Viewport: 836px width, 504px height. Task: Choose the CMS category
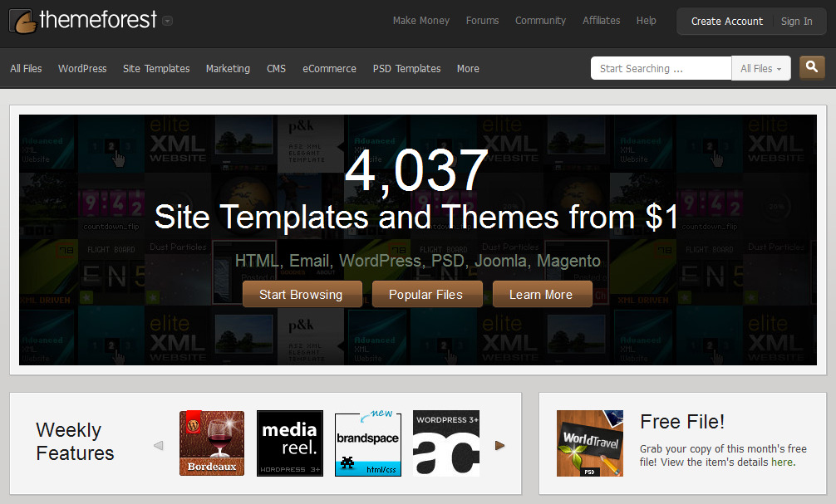(x=276, y=69)
